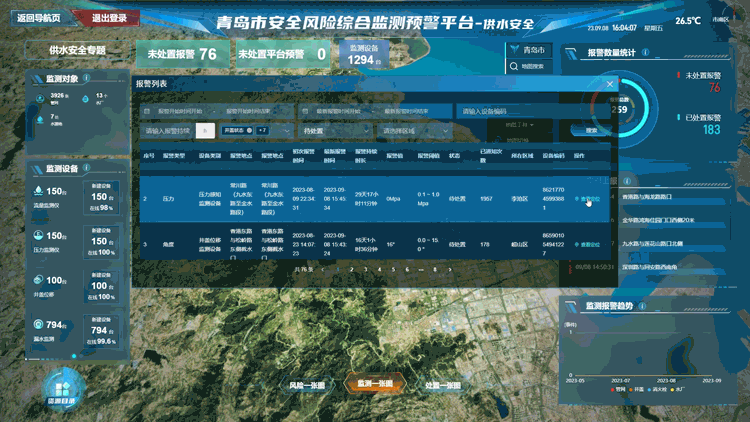Click the info icon beside 监测对象
The height and width of the screenshot is (422, 750).
87,78
